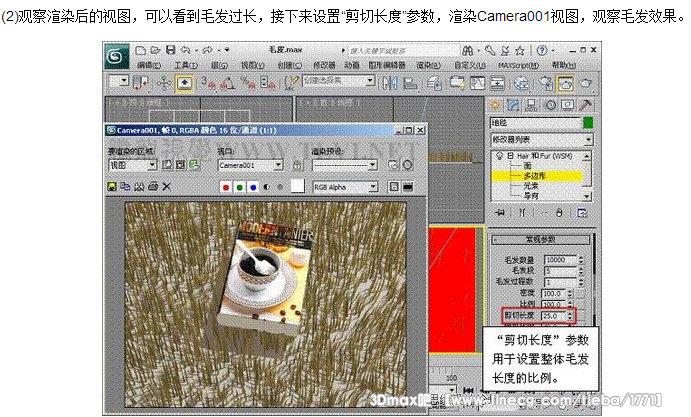Click Copy Image icon in render window
691x417 pixels.
pyautogui.click(x=125, y=187)
